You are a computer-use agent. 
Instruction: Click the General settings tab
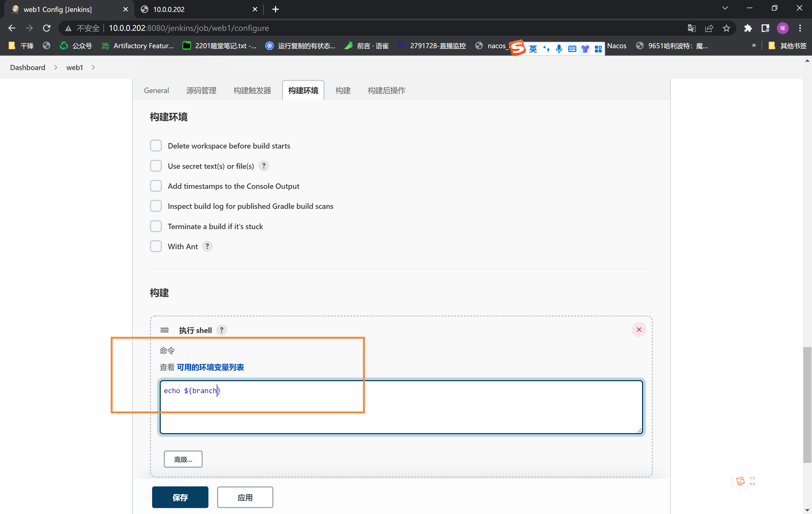point(156,90)
